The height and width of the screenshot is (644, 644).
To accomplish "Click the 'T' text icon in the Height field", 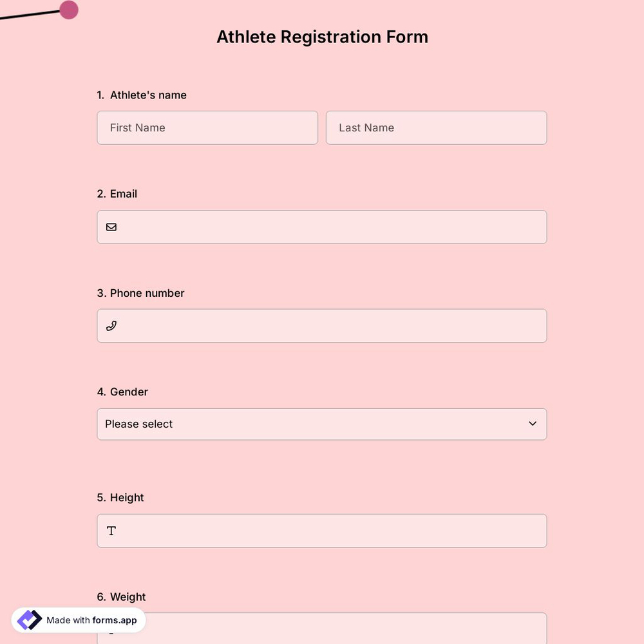I will 111,531.
